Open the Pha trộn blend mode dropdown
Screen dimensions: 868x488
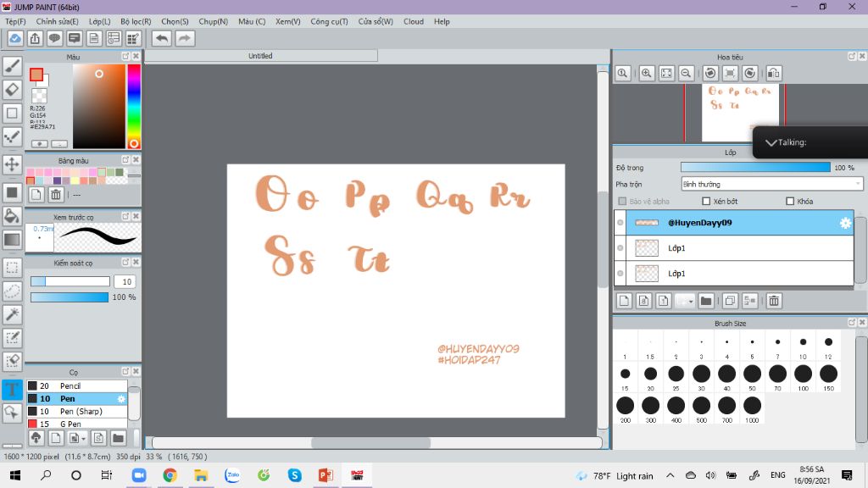(771, 184)
